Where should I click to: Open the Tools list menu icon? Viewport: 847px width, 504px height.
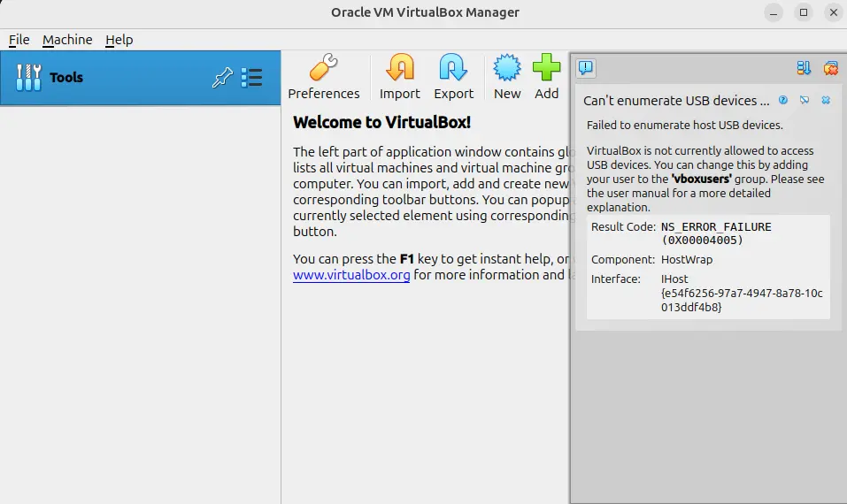tap(251, 78)
